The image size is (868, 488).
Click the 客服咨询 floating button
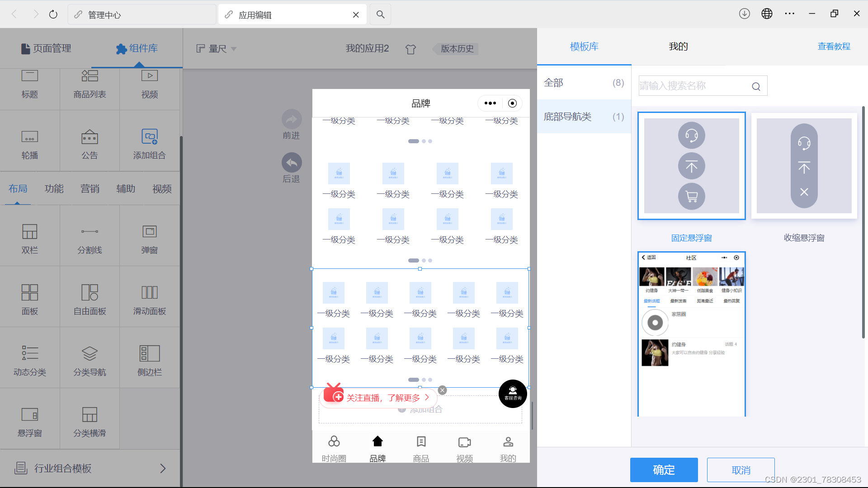(513, 394)
